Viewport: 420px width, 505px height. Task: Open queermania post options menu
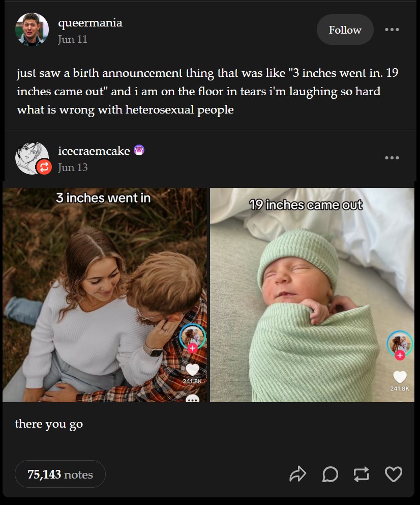392,30
